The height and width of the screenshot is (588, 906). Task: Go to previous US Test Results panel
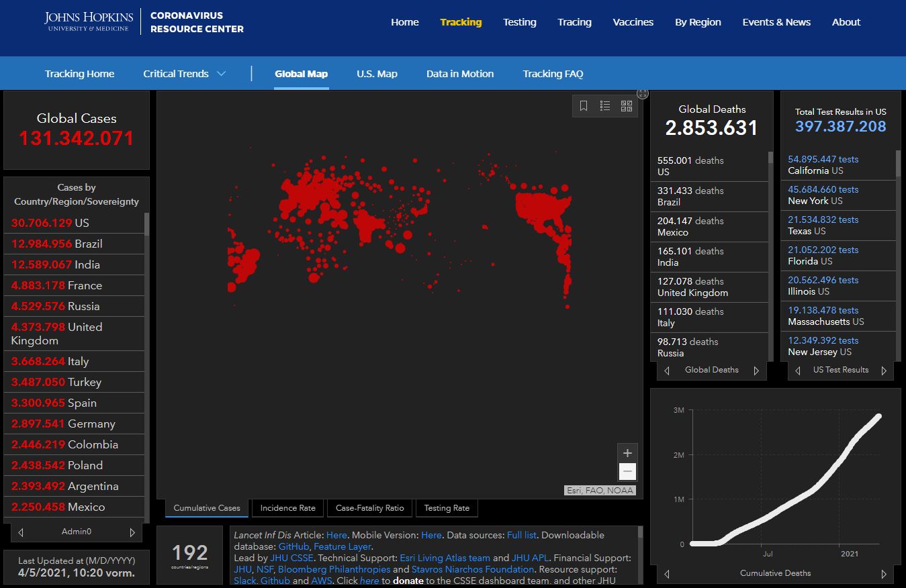pos(798,371)
